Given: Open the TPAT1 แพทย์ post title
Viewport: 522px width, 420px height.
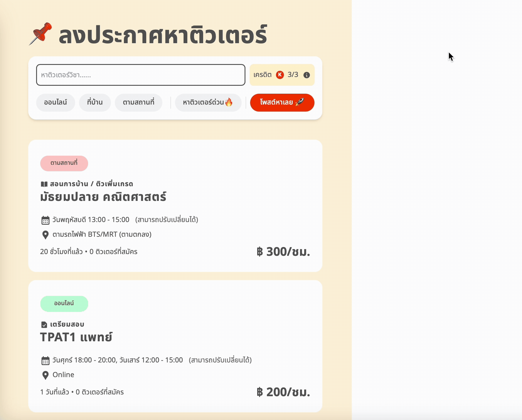Looking at the screenshot, I should point(76,337).
